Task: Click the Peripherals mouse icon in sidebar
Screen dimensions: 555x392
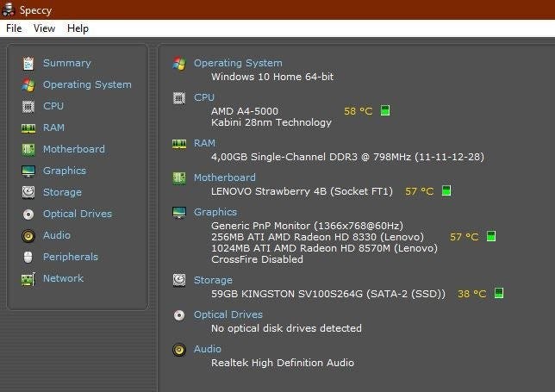Action: (x=28, y=257)
